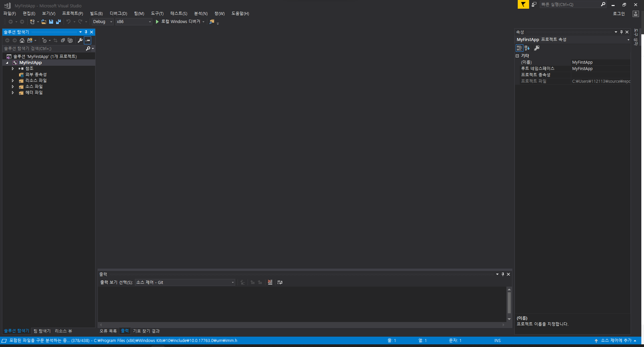This screenshot has height=347, width=644.
Task: Switch Properties to categorized view
Action: click(x=519, y=48)
